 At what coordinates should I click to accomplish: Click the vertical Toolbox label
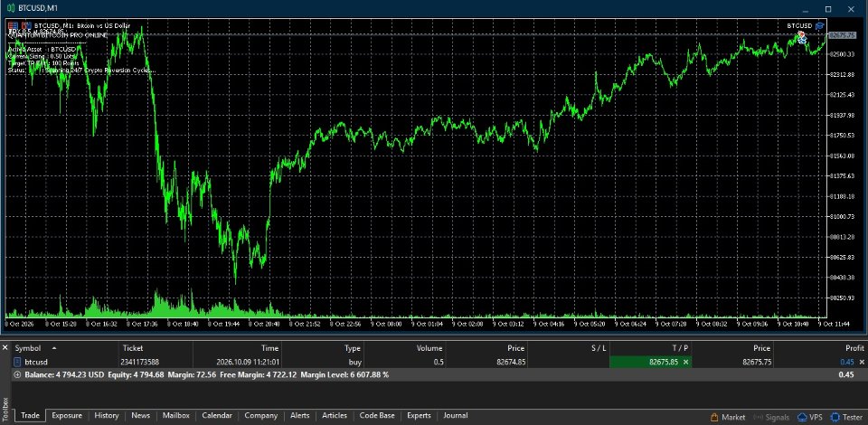[5, 410]
